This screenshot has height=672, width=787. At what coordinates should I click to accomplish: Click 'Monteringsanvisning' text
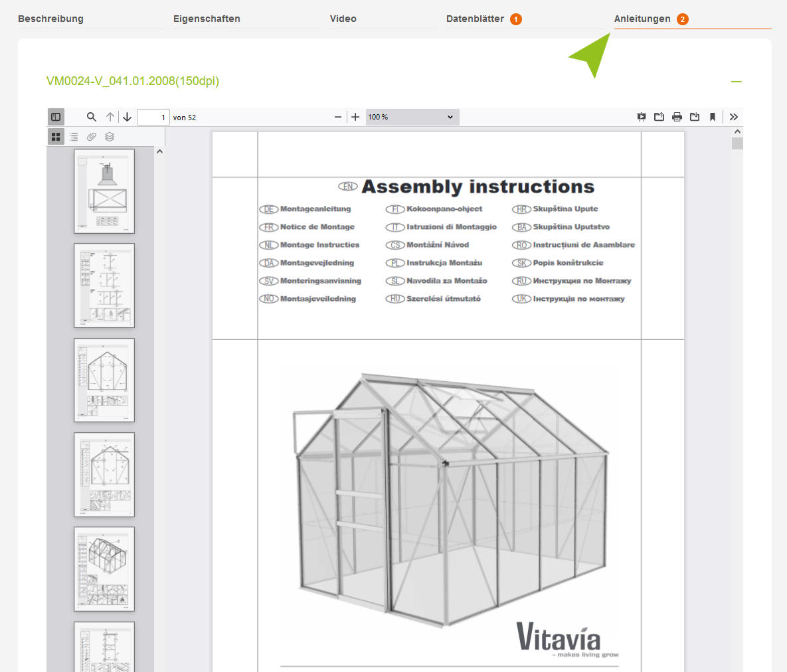tap(321, 280)
